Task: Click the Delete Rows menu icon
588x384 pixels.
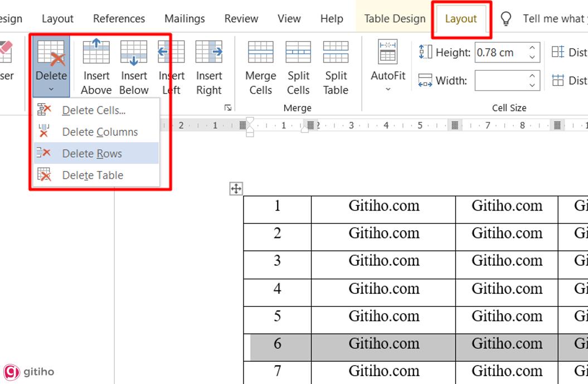Action: (44, 152)
